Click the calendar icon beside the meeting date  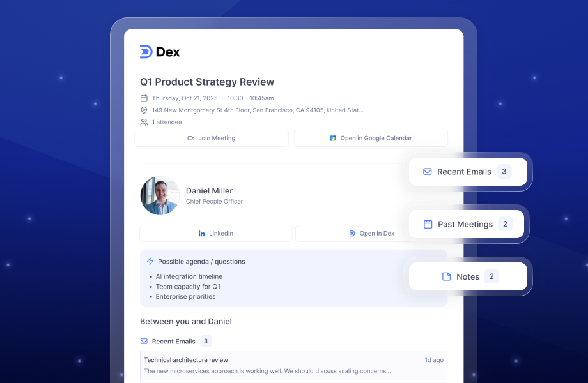click(x=144, y=98)
